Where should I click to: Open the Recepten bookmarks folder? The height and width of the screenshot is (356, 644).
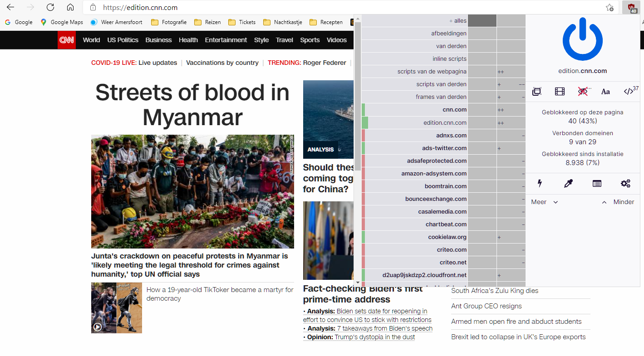pyautogui.click(x=326, y=22)
